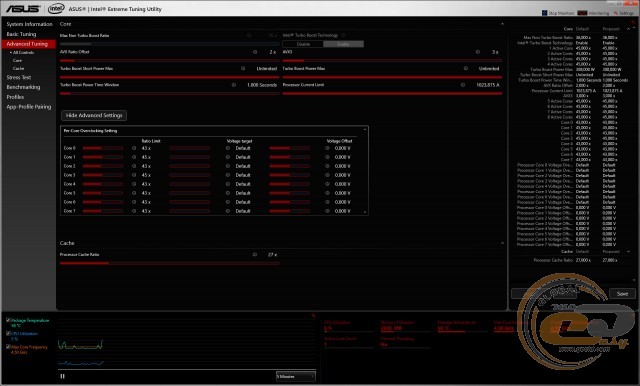Click the wrench icon above the monitoring graph

[x=313, y=315]
